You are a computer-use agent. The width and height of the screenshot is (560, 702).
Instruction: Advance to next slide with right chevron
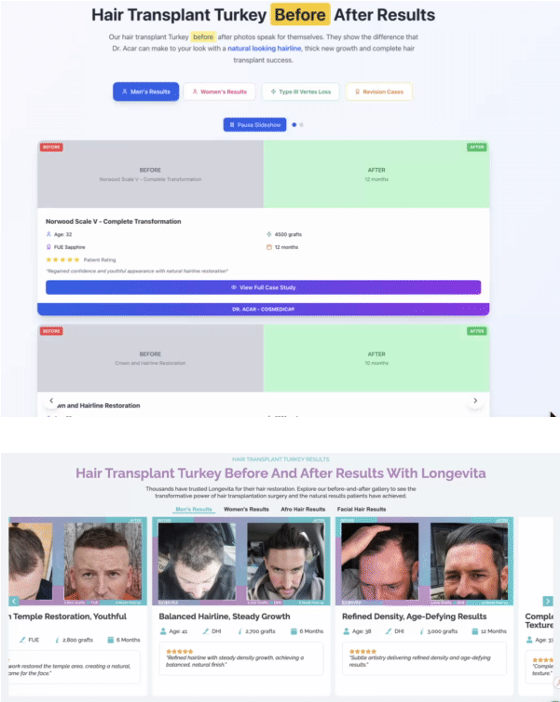coord(475,401)
